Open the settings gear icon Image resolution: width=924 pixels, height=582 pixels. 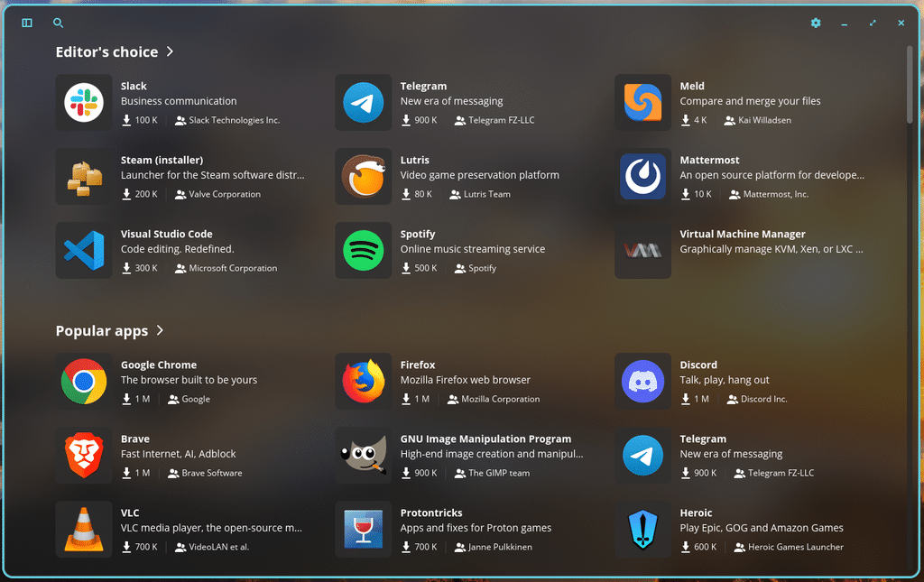click(x=816, y=23)
